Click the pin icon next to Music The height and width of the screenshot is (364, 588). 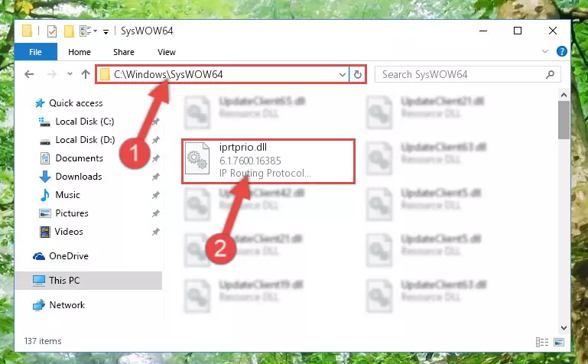[x=156, y=195]
